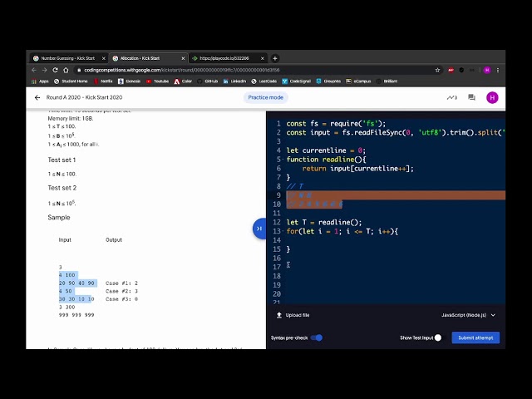Toggle the Syntax pre-check switch
This screenshot has height=399, width=532.
click(x=317, y=337)
